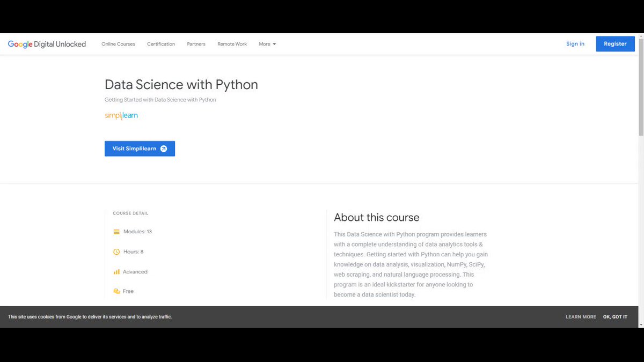
Task: Dismiss cookie banner with OK, GOT IT
Action: point(615,317)
